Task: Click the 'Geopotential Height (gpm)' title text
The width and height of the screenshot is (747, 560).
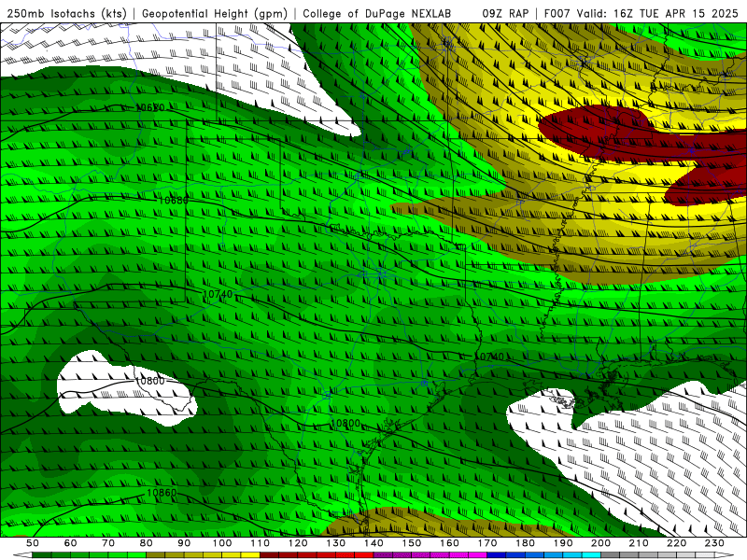Action: (x=215, y=13)
